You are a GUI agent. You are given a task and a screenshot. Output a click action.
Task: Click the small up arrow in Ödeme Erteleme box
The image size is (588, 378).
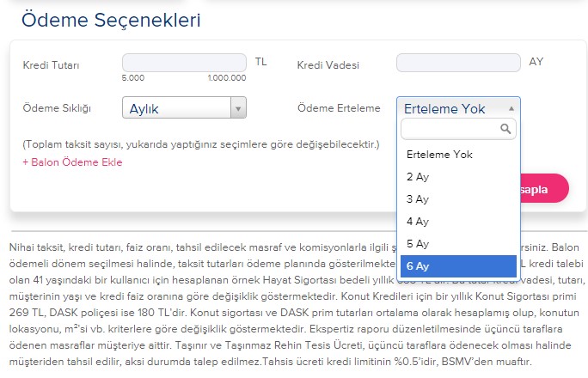512,108
